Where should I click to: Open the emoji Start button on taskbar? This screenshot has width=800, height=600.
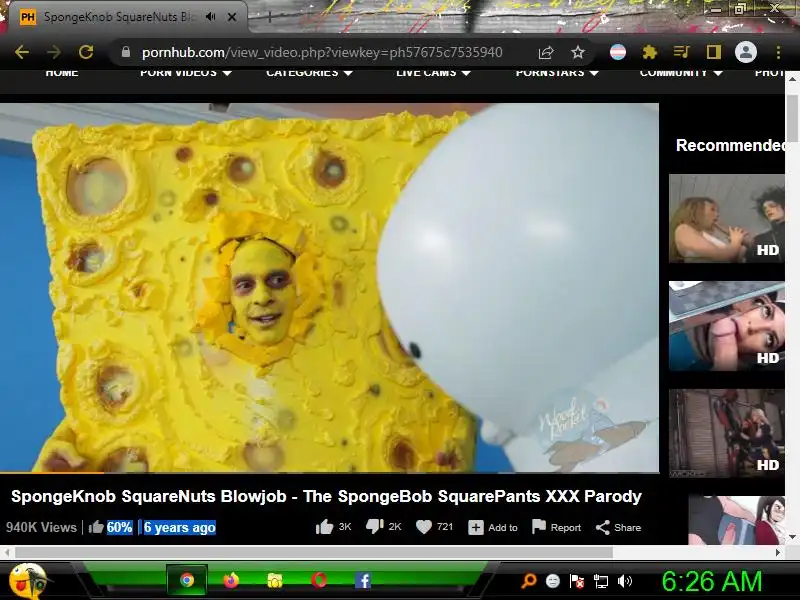(x=28, y=581)
